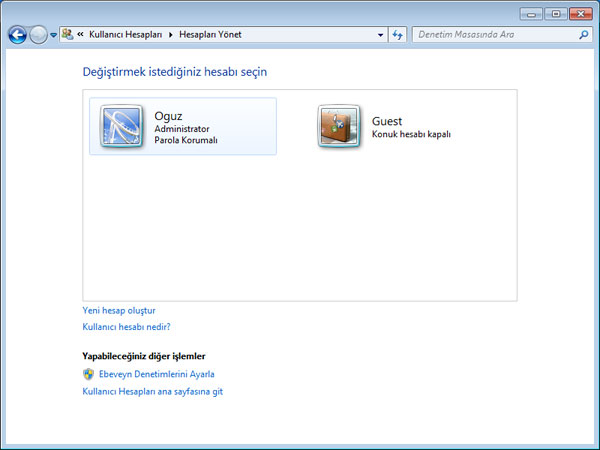Click the user accounts icon in address bar
The width and height of the screenshot is (600, 450).
[67, 34]
